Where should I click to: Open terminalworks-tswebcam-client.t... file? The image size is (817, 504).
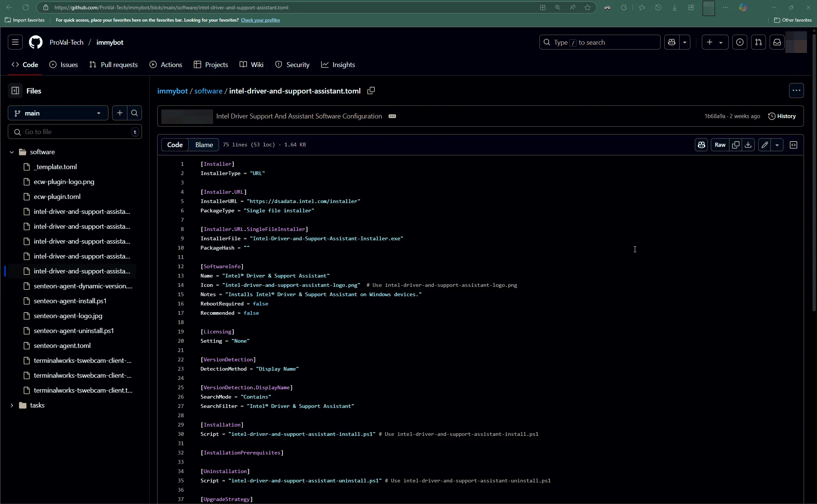tap(83, 390)
